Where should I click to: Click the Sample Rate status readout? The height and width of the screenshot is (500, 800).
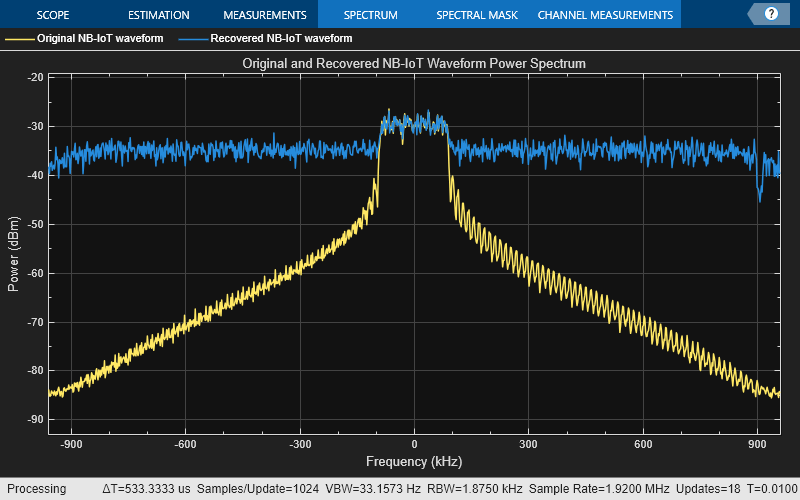click(599, 489)
